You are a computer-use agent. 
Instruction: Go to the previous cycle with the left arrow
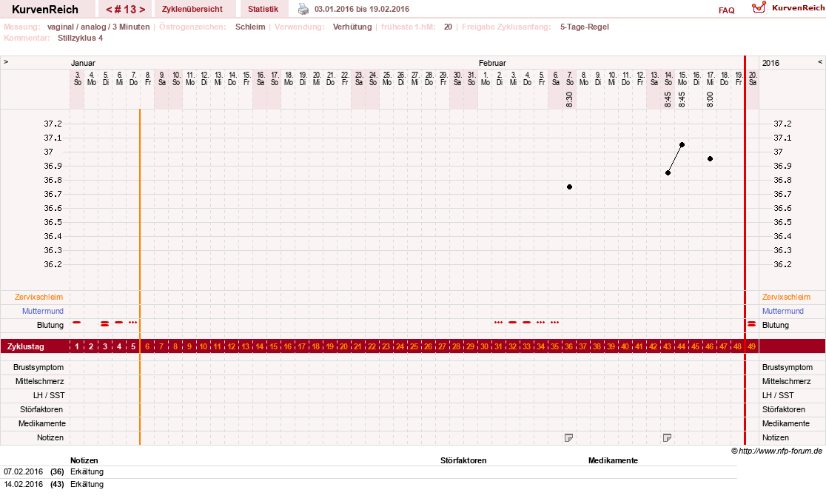tap(109, 10)
